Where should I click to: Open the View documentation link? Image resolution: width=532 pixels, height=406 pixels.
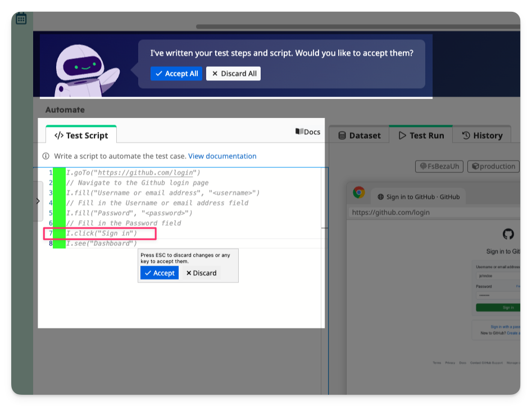pos(222,156)
